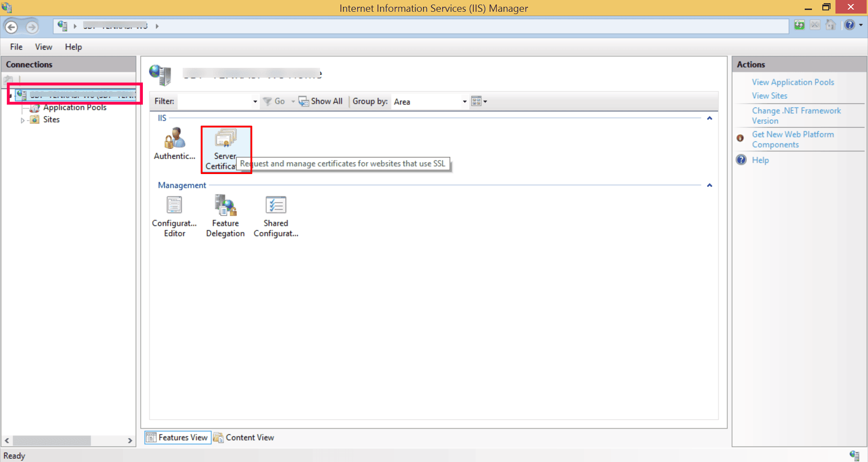Open the View menu
868x462 pixels.
43,47
